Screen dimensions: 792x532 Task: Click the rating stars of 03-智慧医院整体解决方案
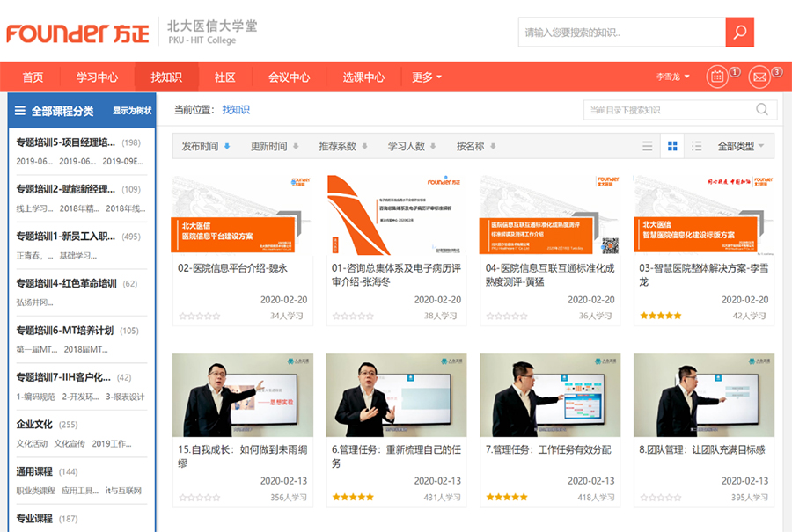661,316
